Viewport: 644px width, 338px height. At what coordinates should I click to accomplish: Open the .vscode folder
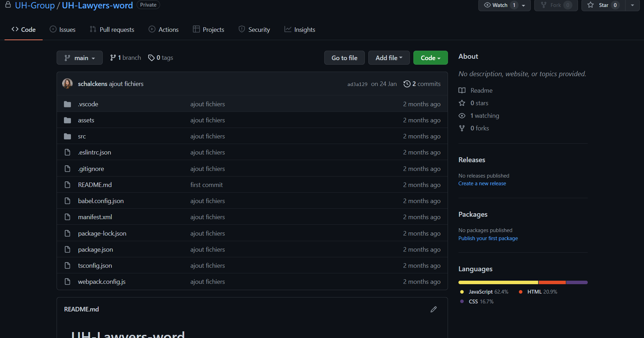coord(88,104)
